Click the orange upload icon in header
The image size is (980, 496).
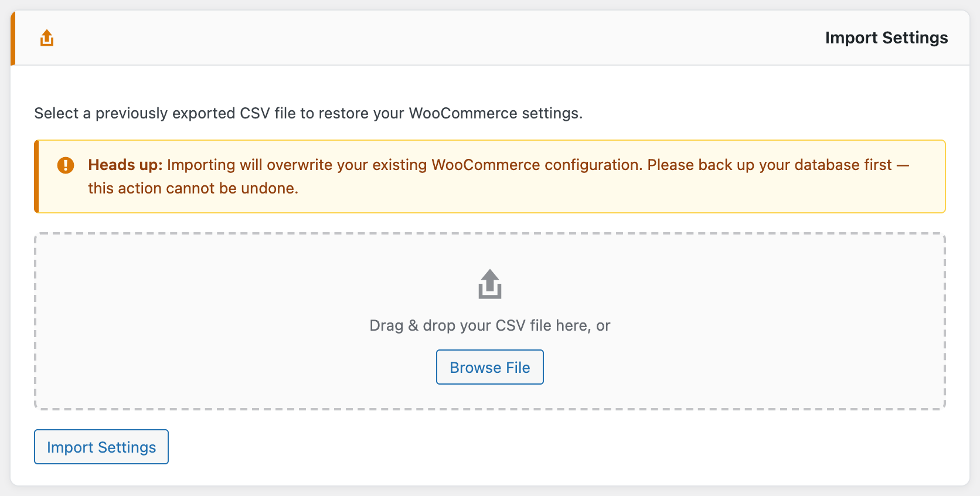point(47,38)
